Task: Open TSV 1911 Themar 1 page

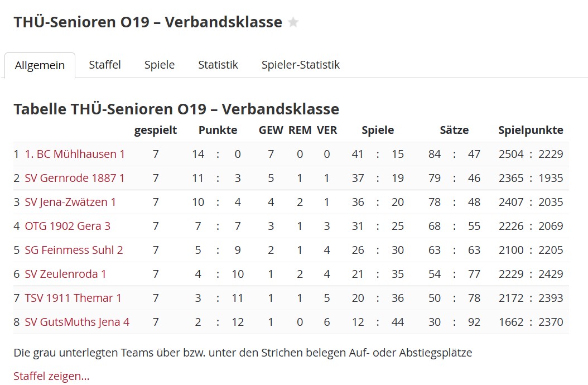Action: point(73,298)
